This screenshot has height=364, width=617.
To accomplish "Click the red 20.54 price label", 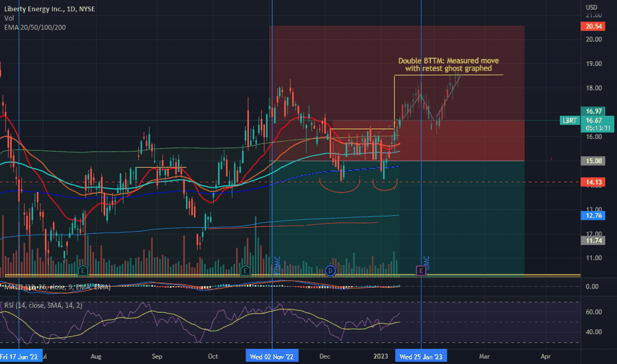I will [x=593, y=26].
